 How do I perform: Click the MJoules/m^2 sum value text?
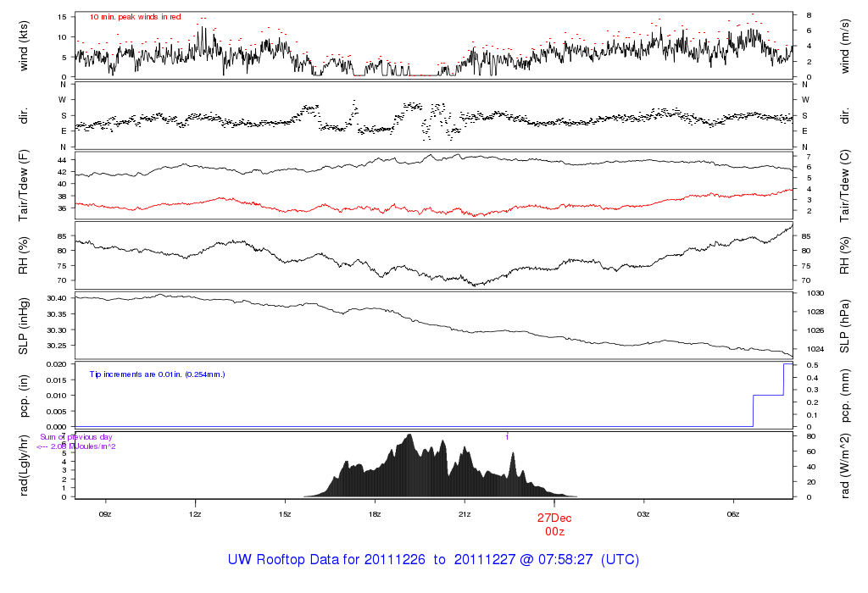click(76, 446)
